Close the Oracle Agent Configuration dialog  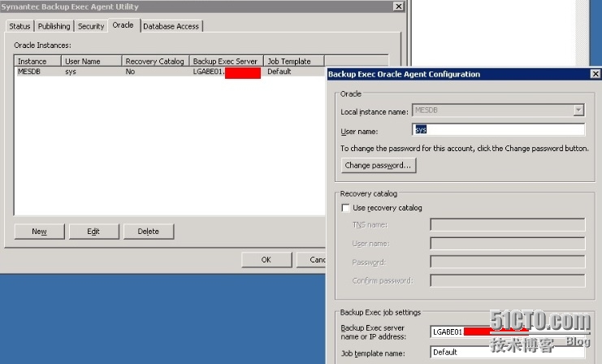coord(595,74)
